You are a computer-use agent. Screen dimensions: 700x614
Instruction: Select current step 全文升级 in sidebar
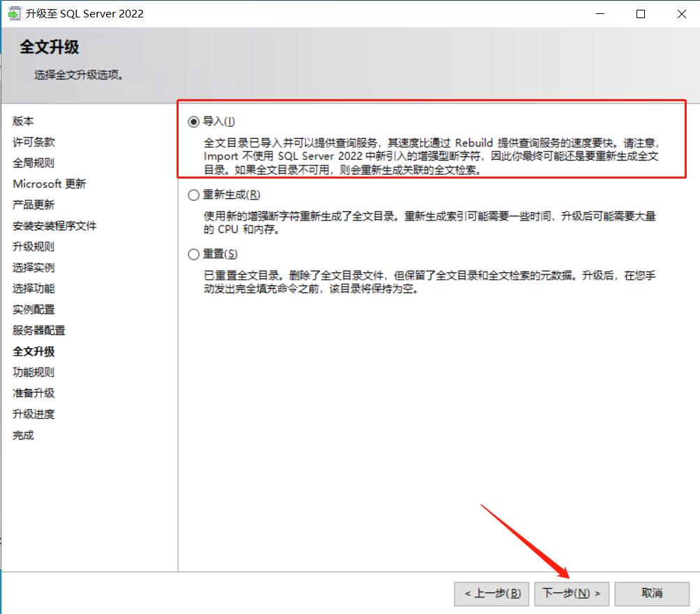(x=33, y=352)
